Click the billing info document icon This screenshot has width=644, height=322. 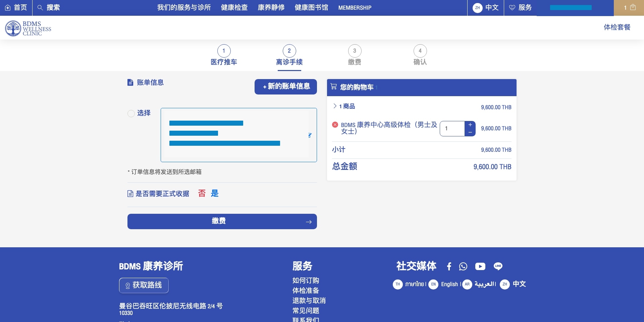130,82
